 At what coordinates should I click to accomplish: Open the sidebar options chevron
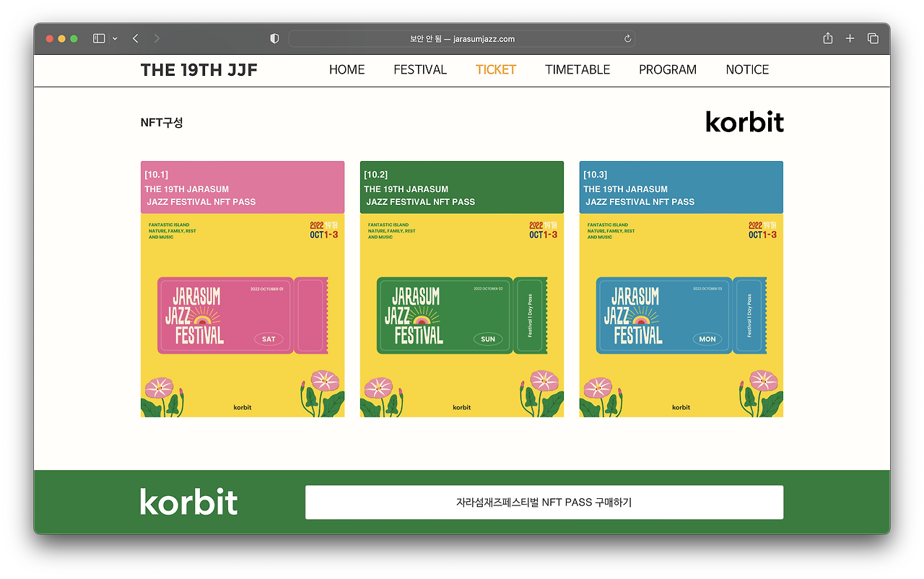coord(115,38)
